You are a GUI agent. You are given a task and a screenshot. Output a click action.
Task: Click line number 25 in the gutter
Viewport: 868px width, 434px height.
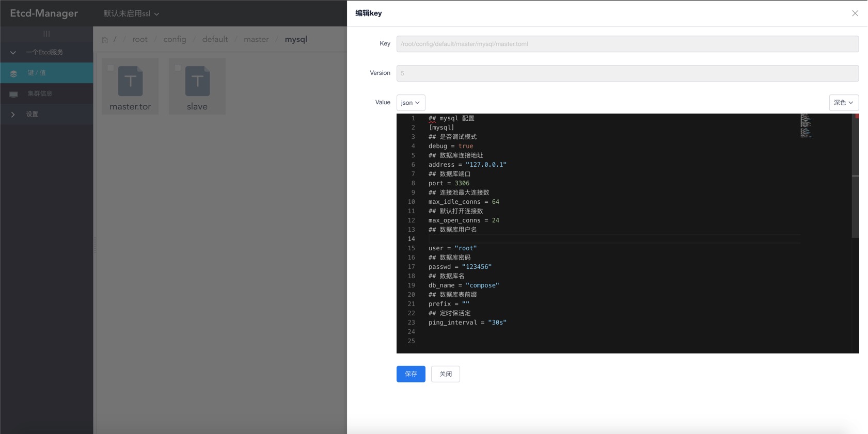click(411, 341)
